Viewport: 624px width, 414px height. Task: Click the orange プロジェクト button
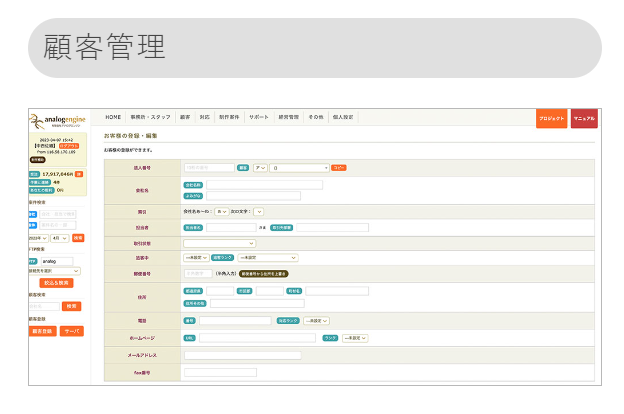tap(551, 118)
